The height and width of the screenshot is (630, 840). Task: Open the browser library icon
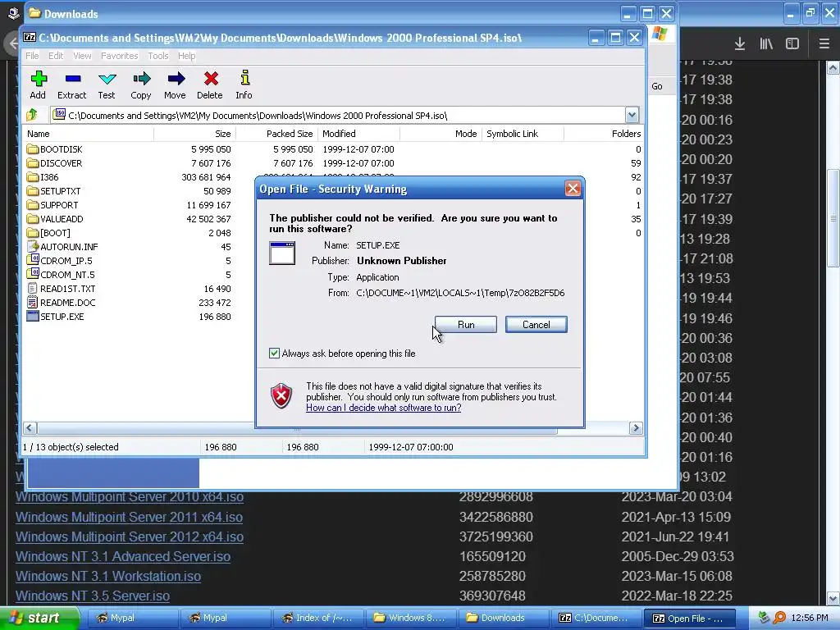click(x=766, y=44)
